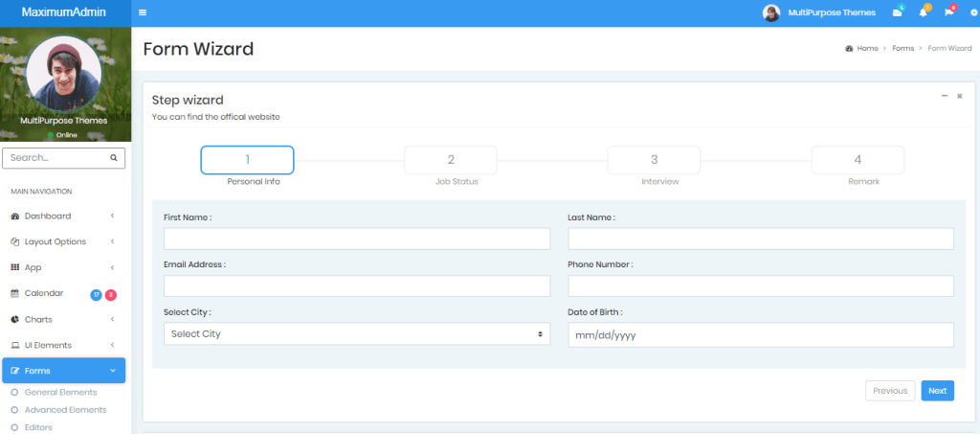
Task: Open the Dashboard menu item
Action: pos(64,216)
